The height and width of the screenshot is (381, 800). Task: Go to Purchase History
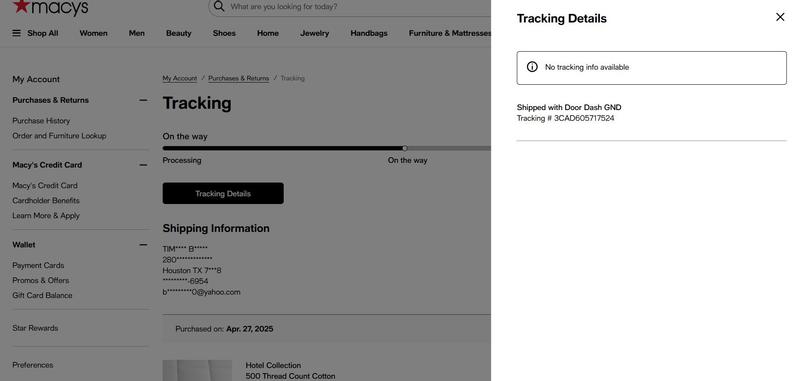pos(41,121)
